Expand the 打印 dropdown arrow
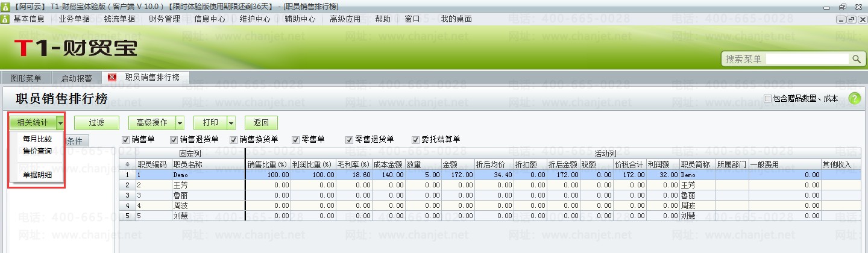The width and height of the screenshot is (868, 253). 231,123
